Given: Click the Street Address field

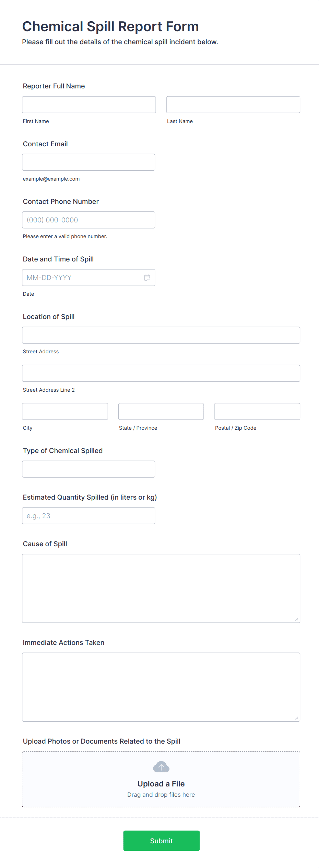Looking at the screenshot, I should point(161,335).
